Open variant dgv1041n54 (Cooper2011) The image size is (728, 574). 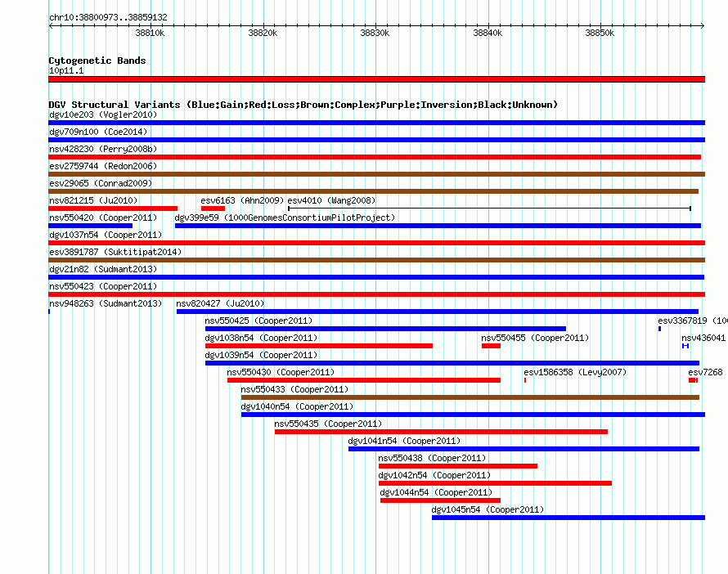click(404, 441)
